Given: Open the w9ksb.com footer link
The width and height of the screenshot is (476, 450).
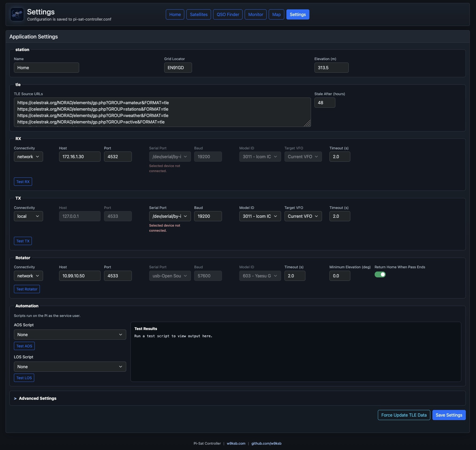Looking at the screenshot, I should (236, 443).
